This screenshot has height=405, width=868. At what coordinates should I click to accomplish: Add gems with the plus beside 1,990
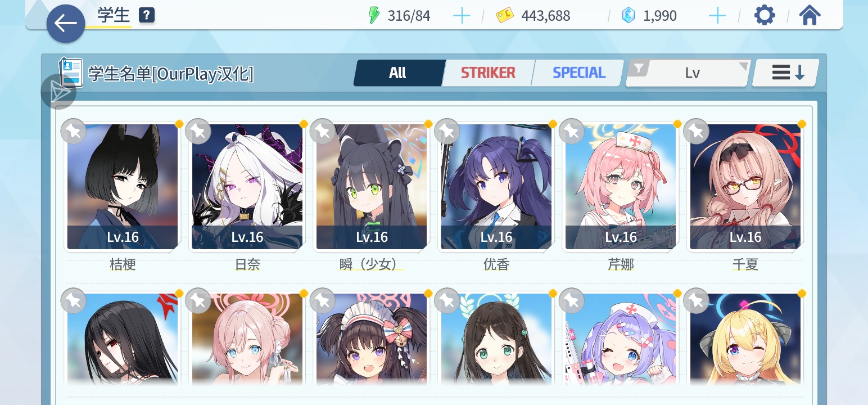(x=717, y=16)
